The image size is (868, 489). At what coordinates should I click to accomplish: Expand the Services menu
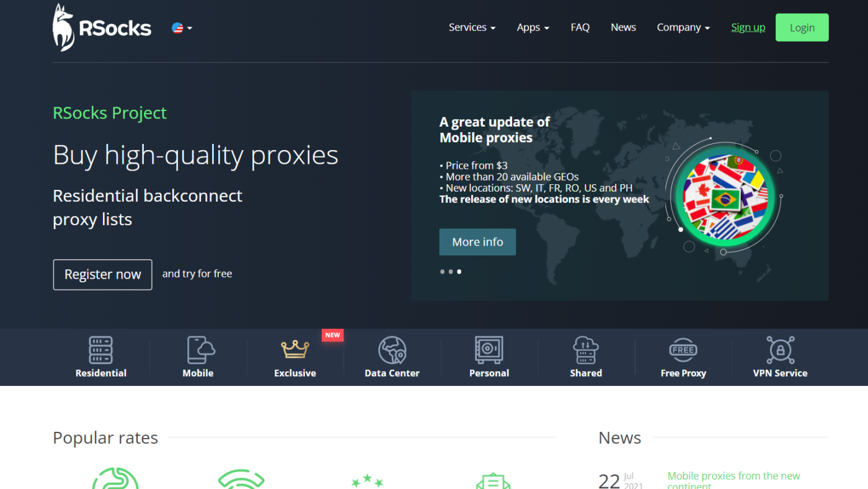472,27
